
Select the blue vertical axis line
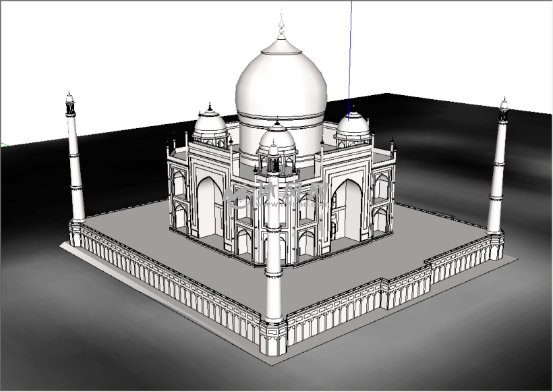coord(350,60)
